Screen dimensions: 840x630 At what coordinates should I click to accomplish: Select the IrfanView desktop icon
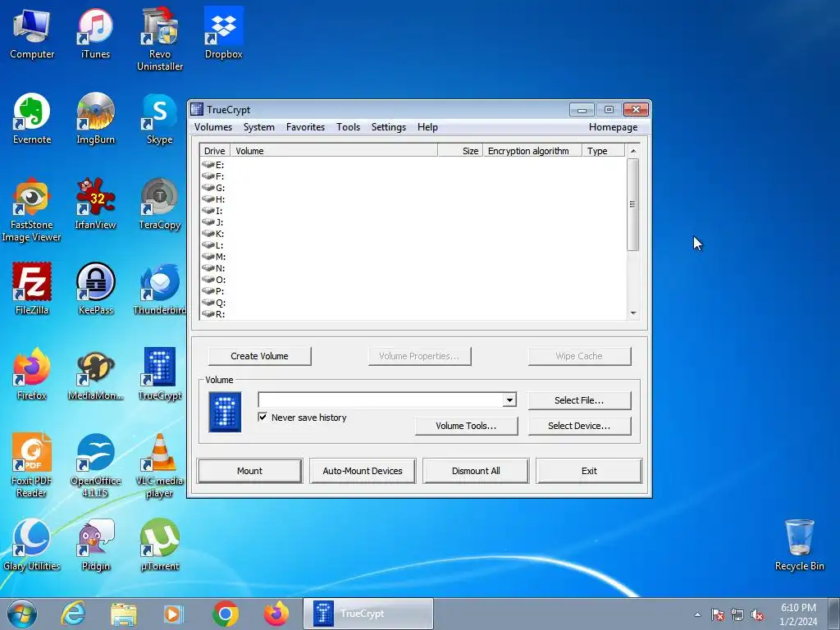click(95, 204)
